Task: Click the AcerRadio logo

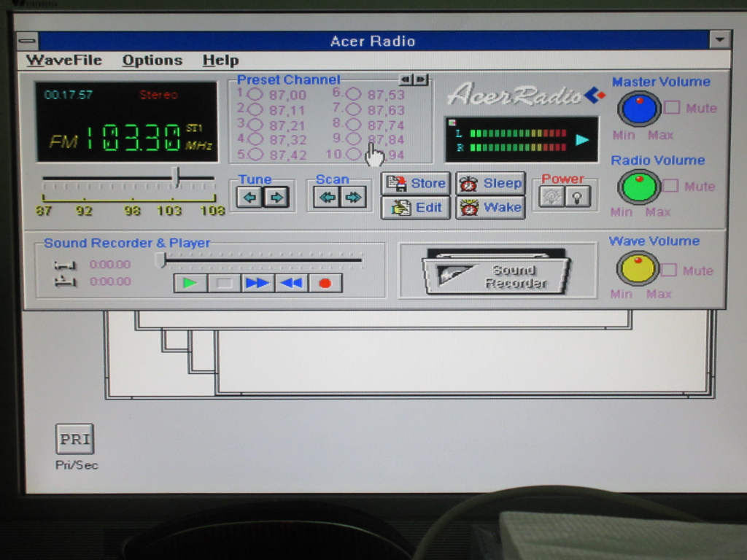Action: [525, 94]
